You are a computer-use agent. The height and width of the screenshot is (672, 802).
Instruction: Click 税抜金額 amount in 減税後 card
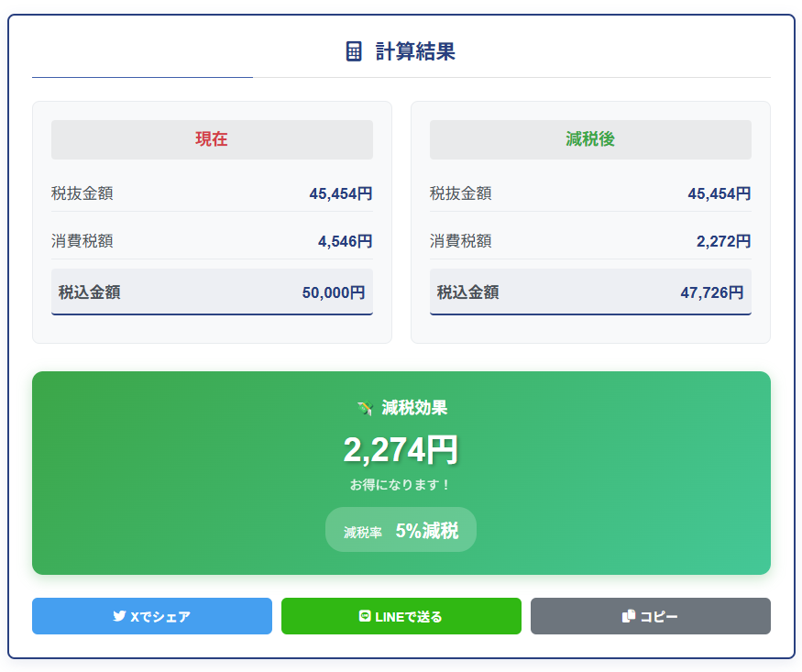pyautogui.click(x=720, y=193)
